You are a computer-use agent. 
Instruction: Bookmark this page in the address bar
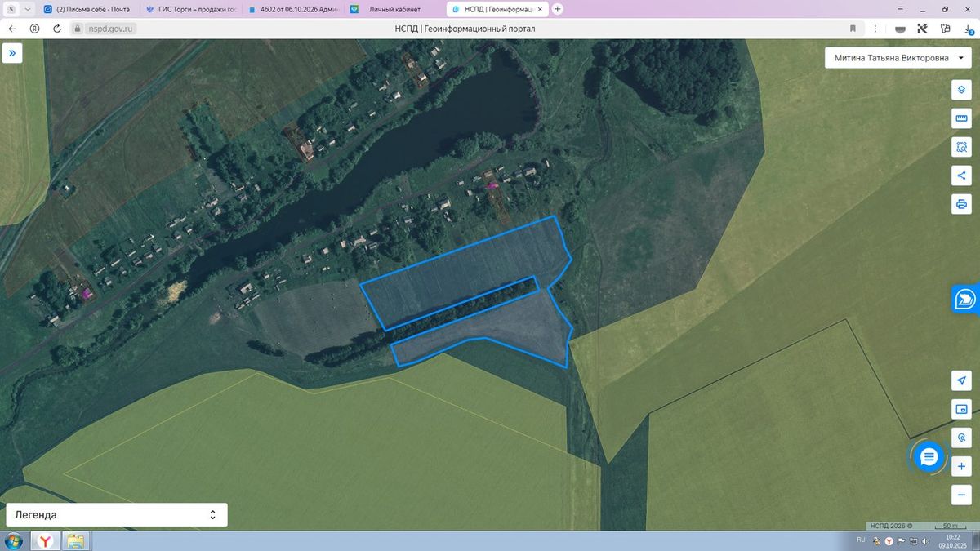[853, 28]
